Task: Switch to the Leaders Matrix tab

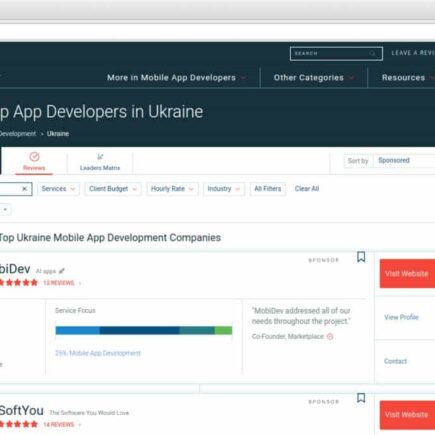Action: pyautogui.click(x=100, y=162)
